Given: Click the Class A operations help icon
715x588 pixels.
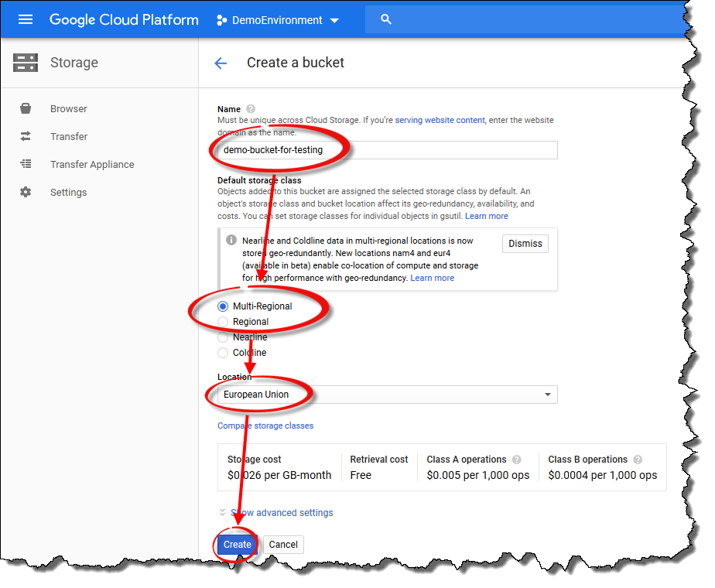Looking at the screenshot, I should tap(516, 460).
